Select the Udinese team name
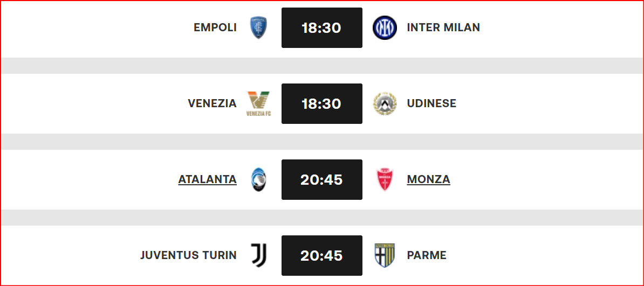This screenshot has width=644, height=286. click(431, 103)
